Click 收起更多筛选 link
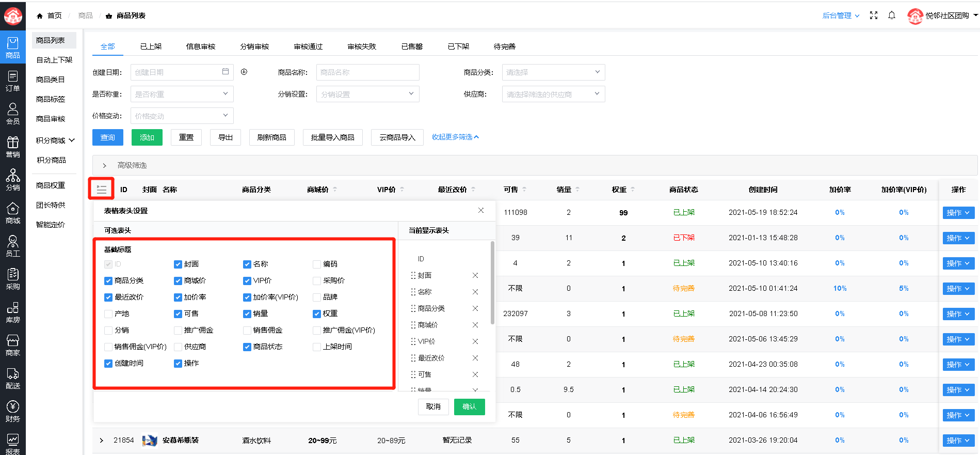 [455, 137]
